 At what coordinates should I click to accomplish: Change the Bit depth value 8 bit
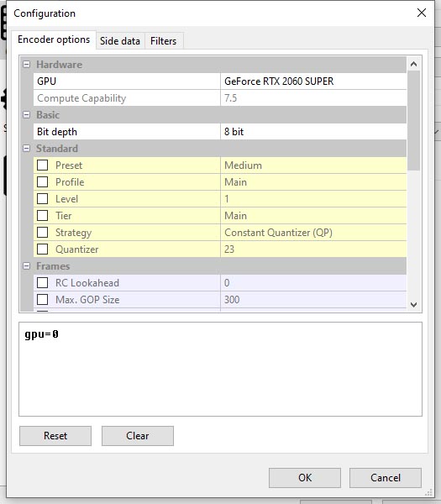coord(313,132)
